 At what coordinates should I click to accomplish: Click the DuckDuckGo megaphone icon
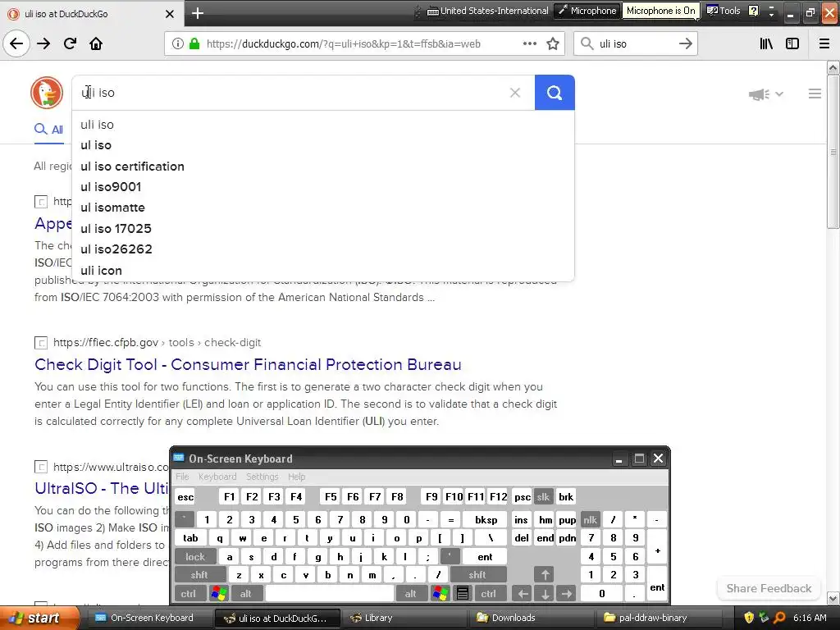(x=759, y=94)
